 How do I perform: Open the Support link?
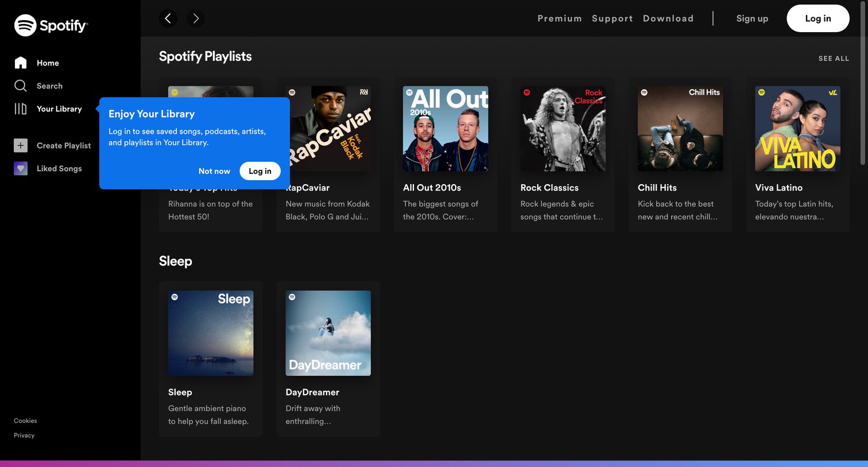point(613,18)
